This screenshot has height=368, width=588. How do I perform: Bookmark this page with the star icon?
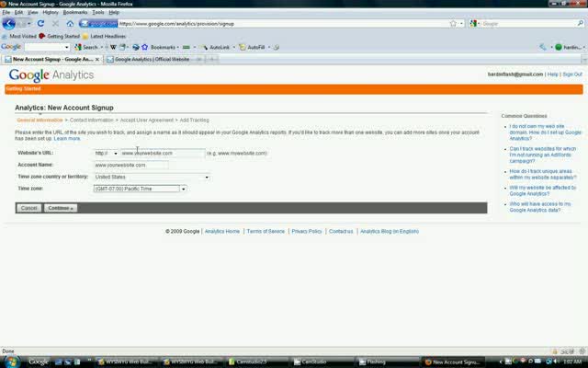[453, 23]
